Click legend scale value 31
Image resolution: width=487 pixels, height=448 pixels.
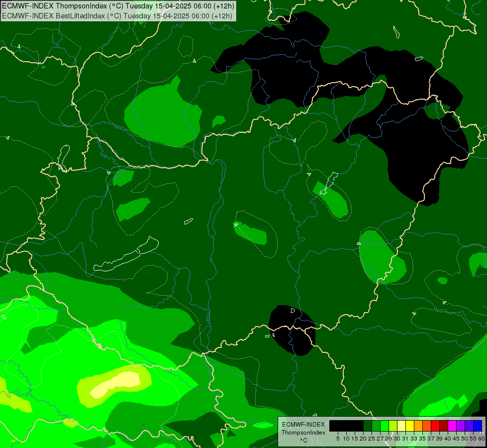point(405,439)
